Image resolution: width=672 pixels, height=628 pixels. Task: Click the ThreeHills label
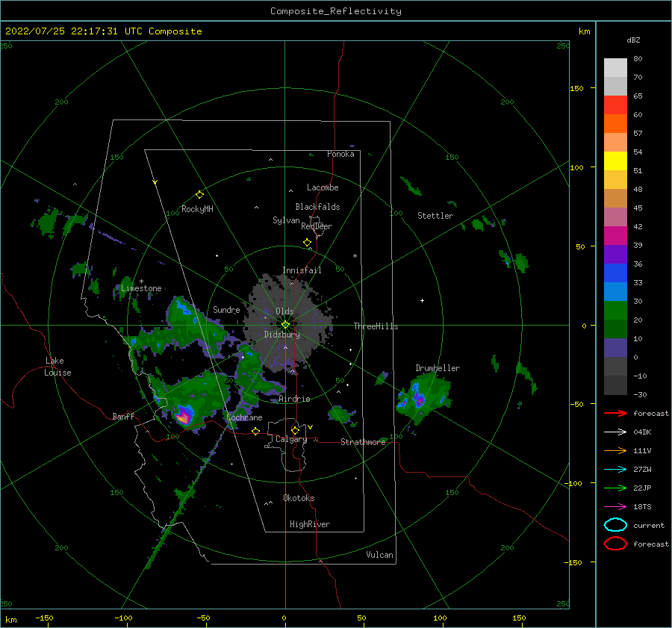pos(376,326)
